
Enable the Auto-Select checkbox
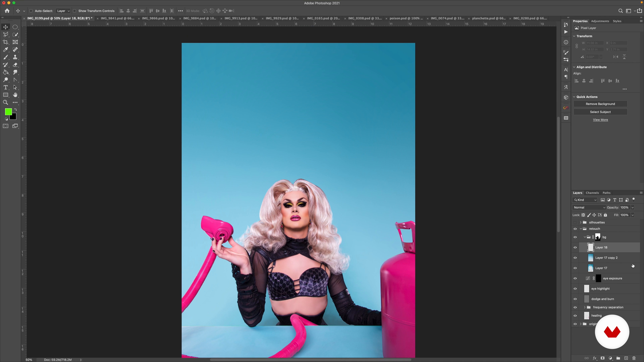click(x=31, y=11)
